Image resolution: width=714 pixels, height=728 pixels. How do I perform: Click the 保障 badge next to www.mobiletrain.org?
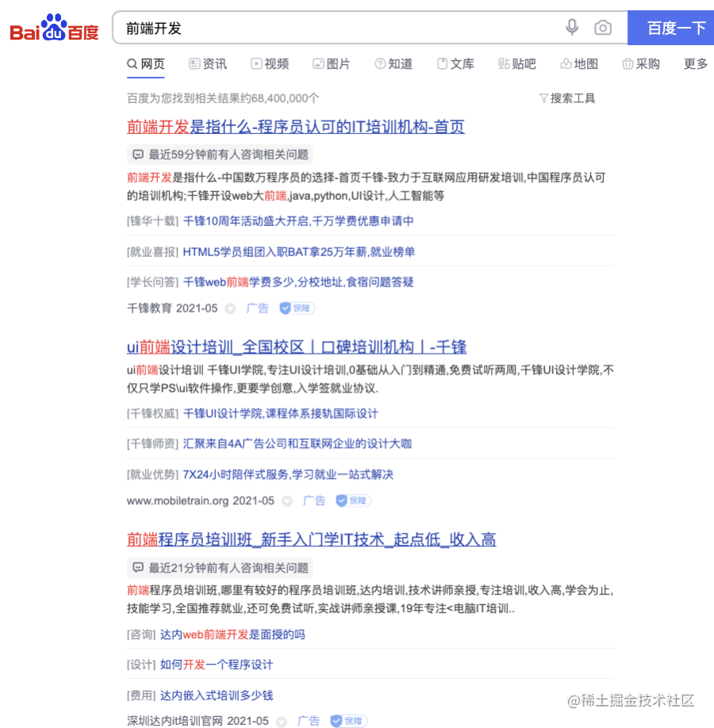click(353, 500)
